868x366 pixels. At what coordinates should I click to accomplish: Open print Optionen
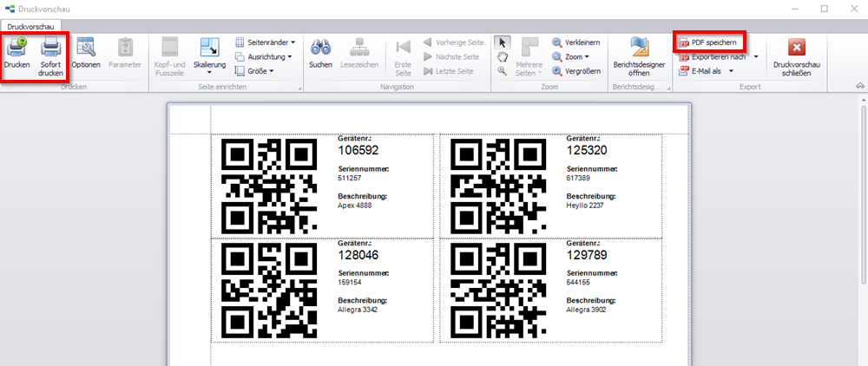[86, 50]
